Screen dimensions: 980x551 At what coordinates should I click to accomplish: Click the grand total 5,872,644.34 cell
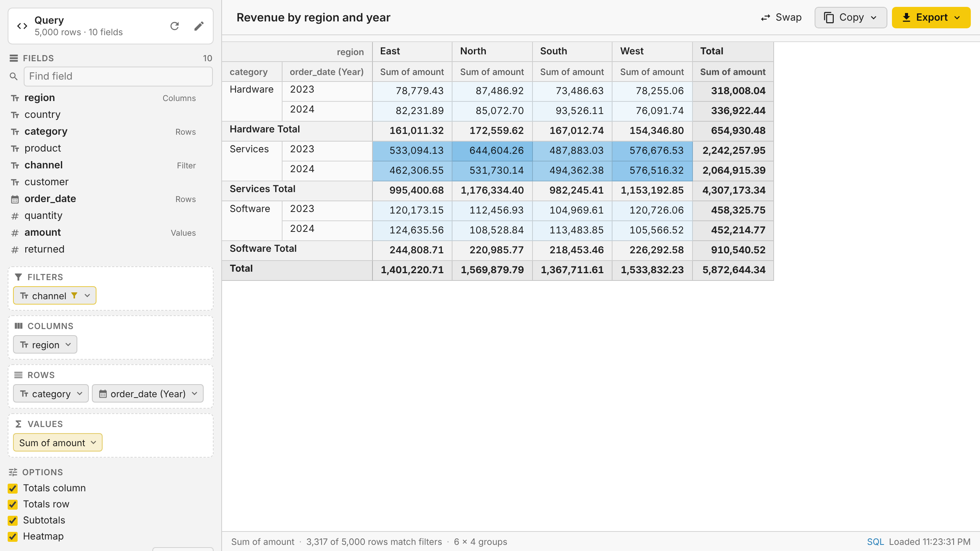click(733, 270)
